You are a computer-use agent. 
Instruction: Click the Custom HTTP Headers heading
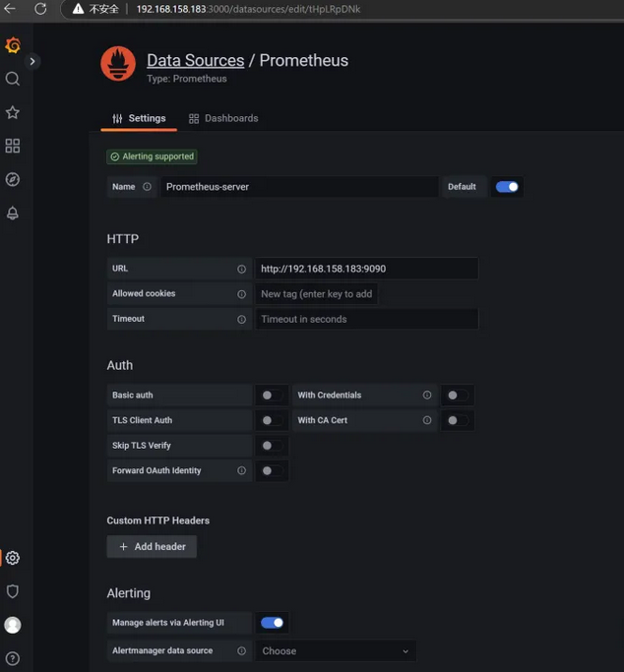click(x=158, y=520)
